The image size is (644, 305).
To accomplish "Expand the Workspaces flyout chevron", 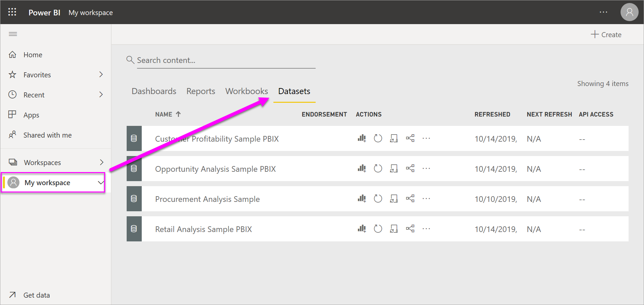I will click(102, 162).
